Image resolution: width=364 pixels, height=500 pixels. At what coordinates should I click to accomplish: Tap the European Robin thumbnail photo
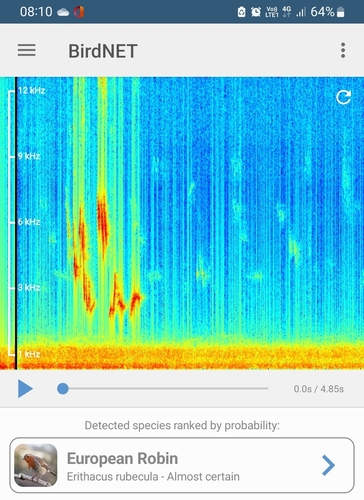36,465
